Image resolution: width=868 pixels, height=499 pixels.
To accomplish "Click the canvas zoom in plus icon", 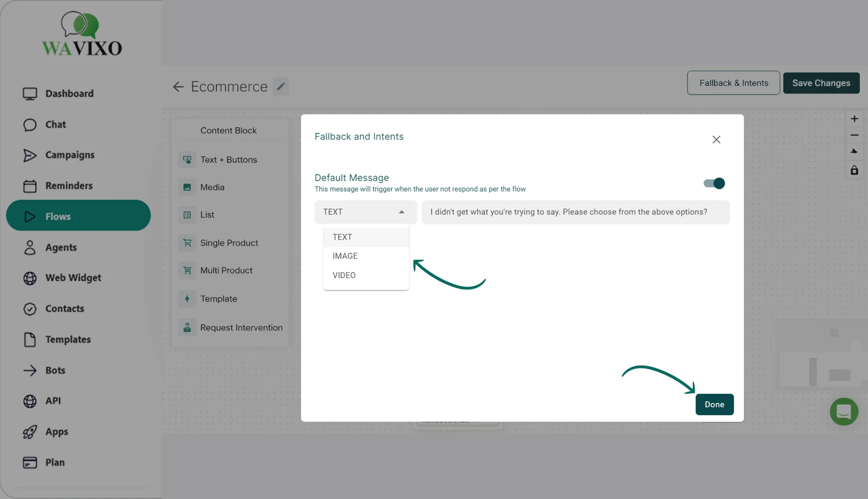I will point(854,119).
